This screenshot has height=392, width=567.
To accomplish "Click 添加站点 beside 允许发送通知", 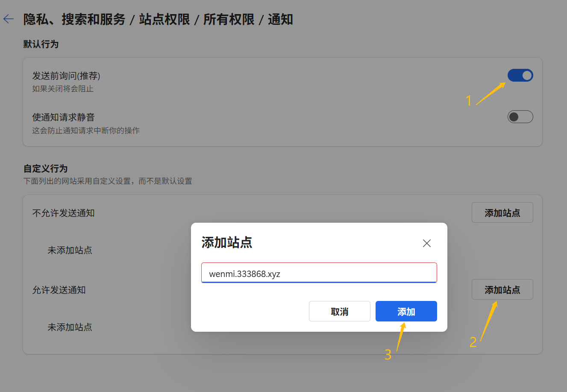I will click(x=502, y=289).
